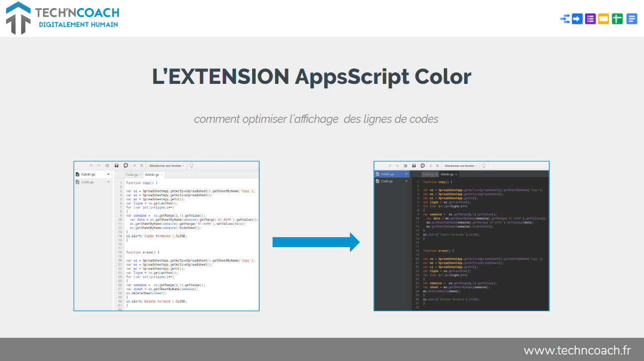Select Code.gs file in the light editor sidebar
644x361 pixels.
click(x=93, y=182)
